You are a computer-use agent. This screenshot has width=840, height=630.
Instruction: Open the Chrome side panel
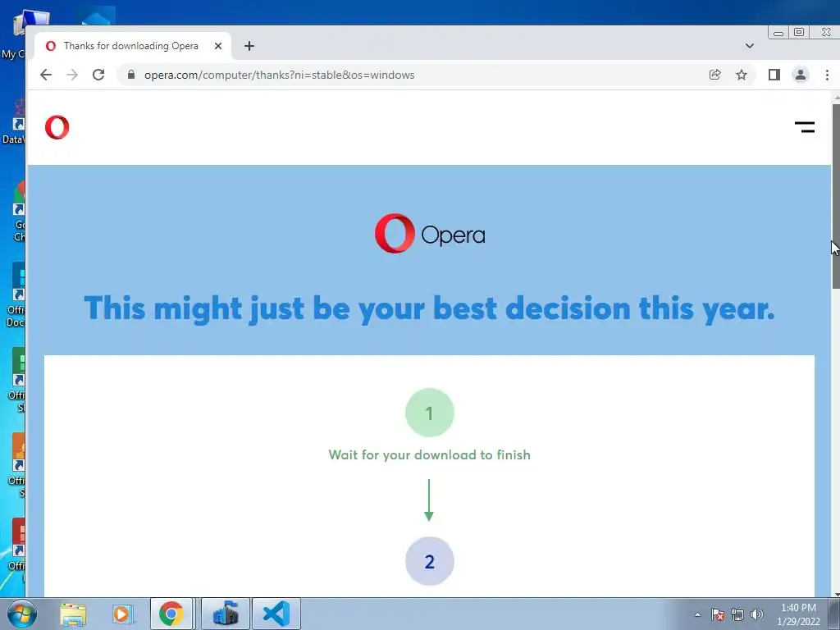pos(774,75)
